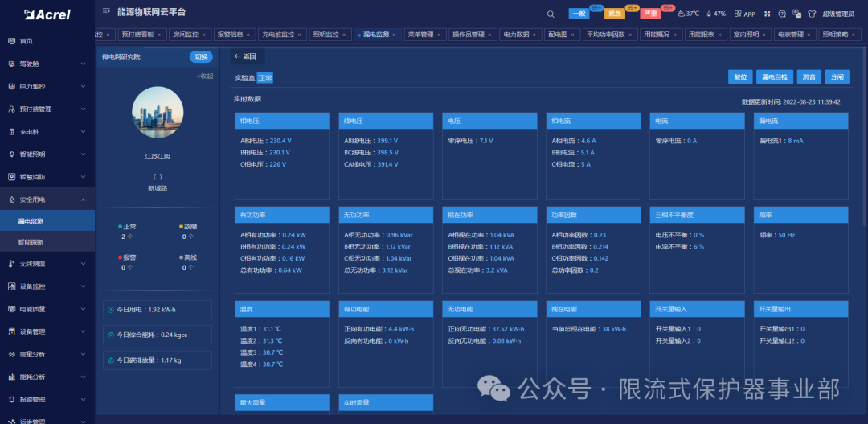Expand the 设备监控 sidebar menu
868x424 pixels.
(x=44, y=286)
